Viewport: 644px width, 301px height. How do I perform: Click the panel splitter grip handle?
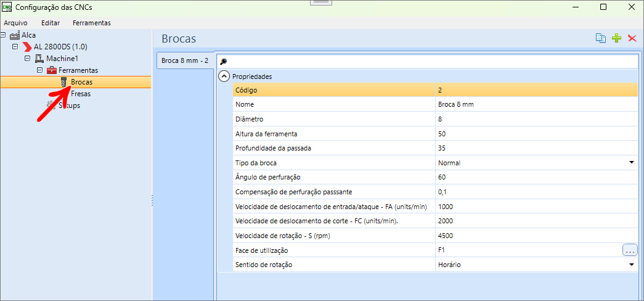(152, 200)
